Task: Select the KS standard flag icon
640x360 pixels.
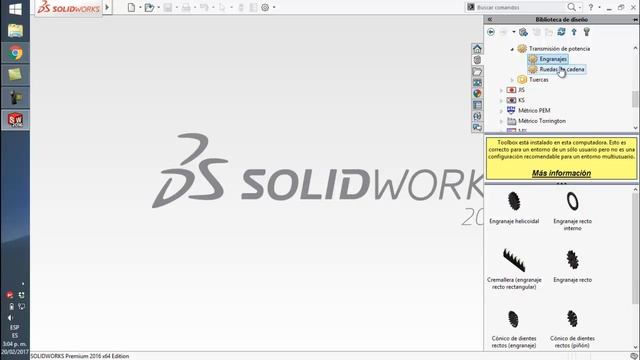Action: point(511,100)
